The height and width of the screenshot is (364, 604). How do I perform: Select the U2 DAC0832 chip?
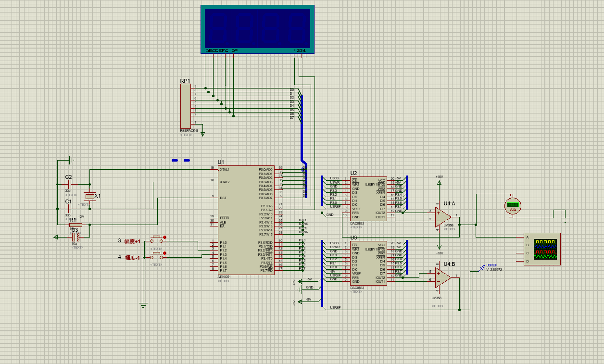369,199
